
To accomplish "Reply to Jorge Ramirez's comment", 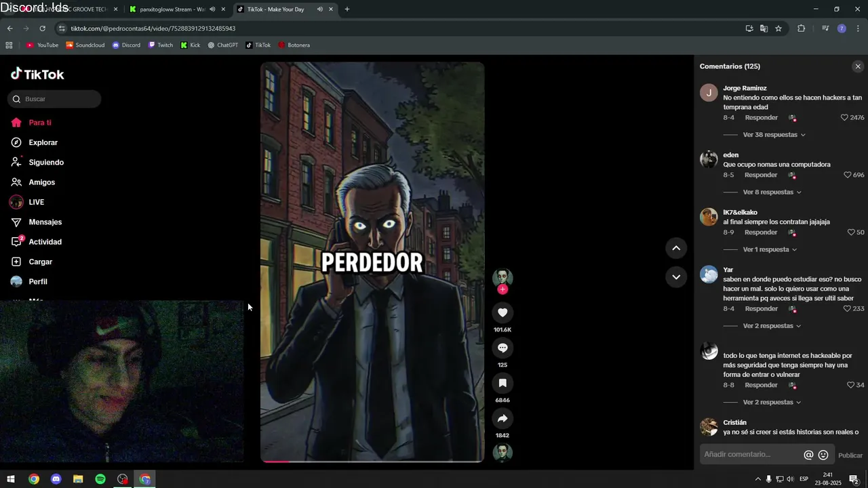I will [x=761, y=118].
